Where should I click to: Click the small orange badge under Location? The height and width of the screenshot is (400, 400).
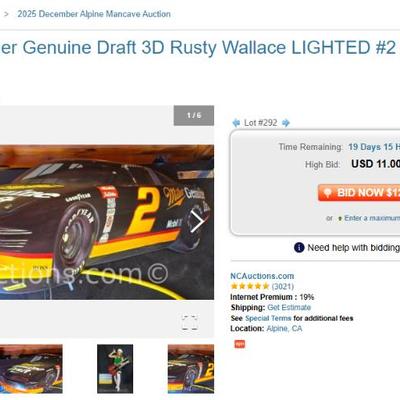pyautogui.click(x=240, y=344)
